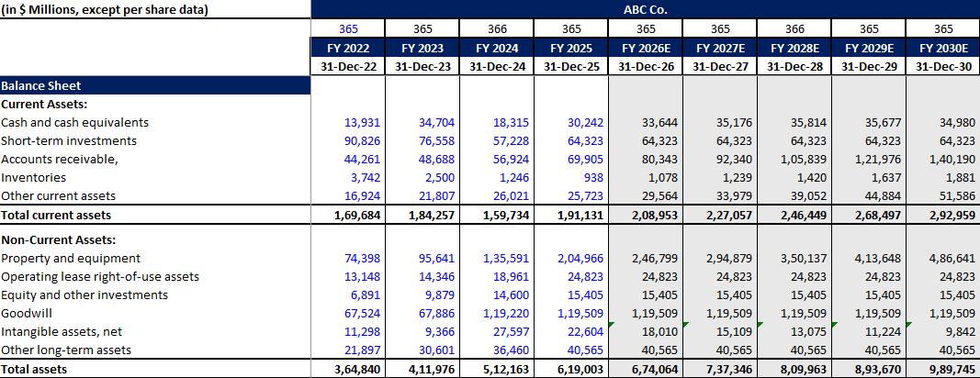Click FY 2023 cash value 34,704

(x=437, y=122)
